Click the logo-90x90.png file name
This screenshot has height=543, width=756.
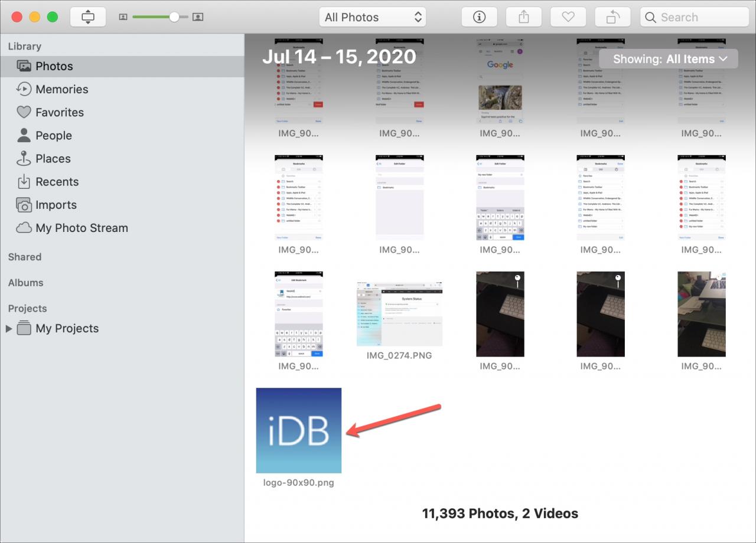[299, 483]
